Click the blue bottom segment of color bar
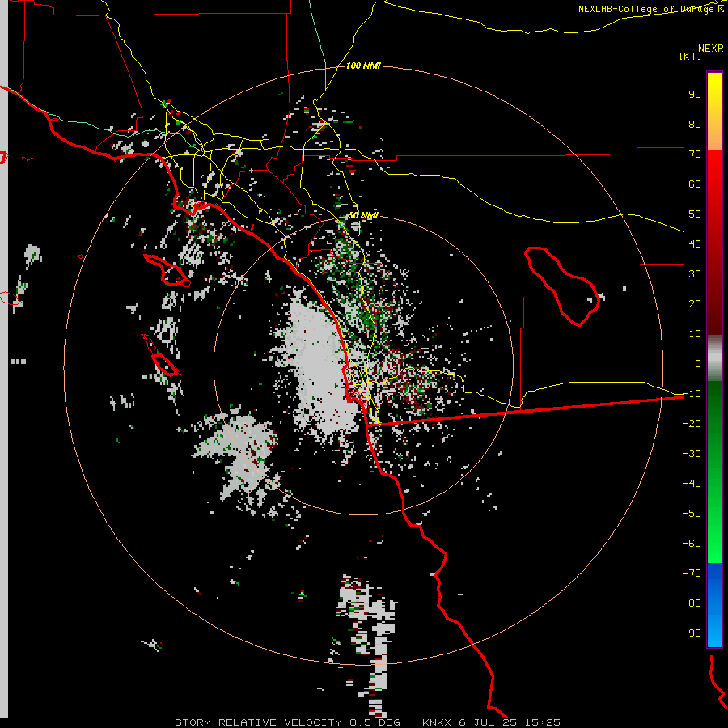Screen dimensions: 728x728 coord(714,605)
